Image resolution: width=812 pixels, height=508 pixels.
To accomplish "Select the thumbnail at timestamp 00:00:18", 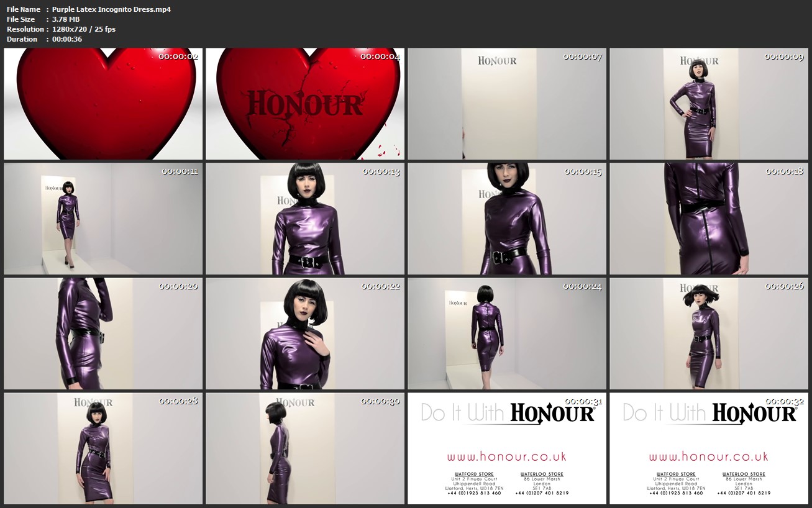I will pyautogui.click(x=709, y=219).
